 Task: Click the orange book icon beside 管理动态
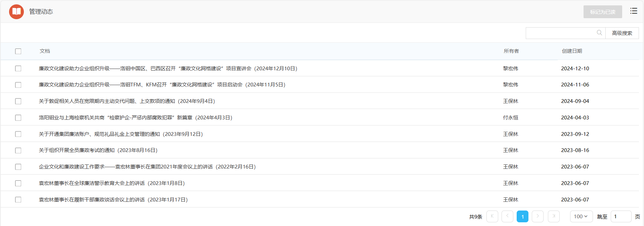pyautogui.click(x=16, y=12)
